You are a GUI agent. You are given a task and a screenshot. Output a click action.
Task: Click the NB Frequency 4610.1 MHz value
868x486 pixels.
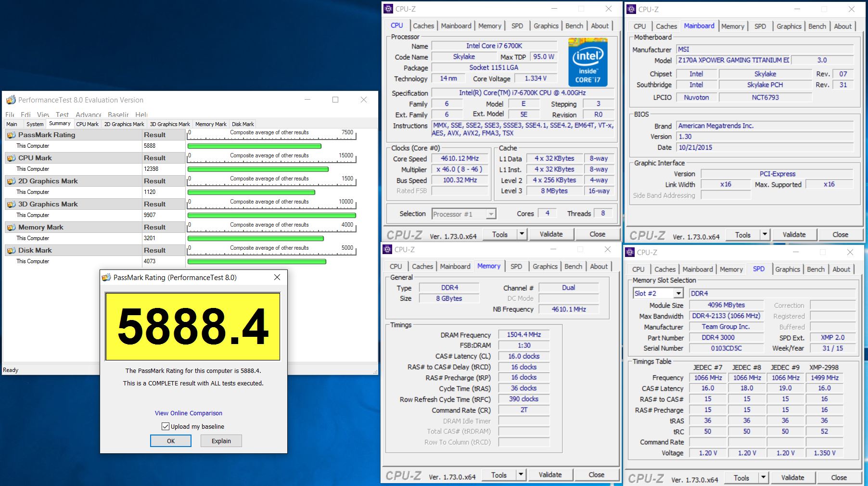569,309
